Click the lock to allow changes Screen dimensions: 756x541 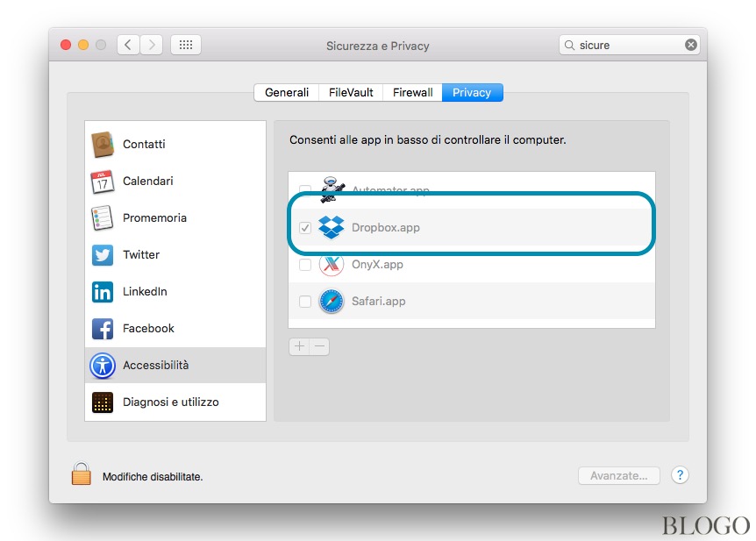click(x=81, y=472)
